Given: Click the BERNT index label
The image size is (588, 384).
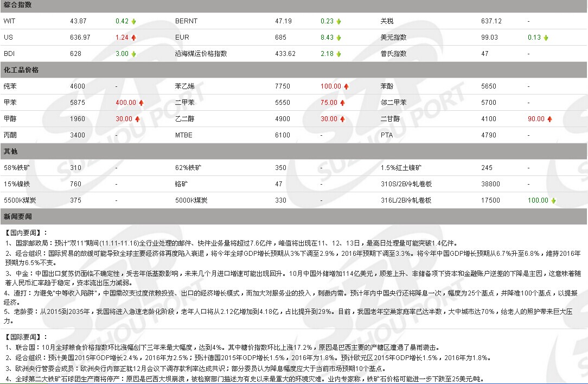Looking at the screenshot, I should 186,21.
